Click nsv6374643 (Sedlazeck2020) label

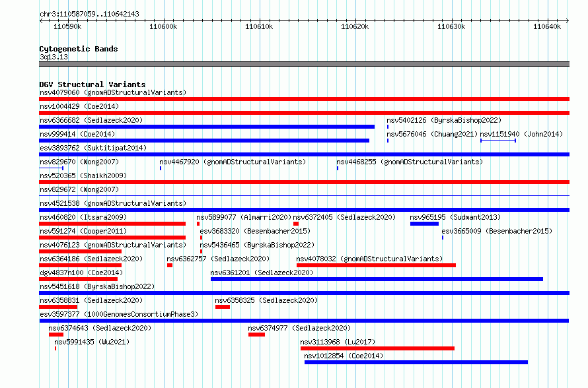coord(100,328)
